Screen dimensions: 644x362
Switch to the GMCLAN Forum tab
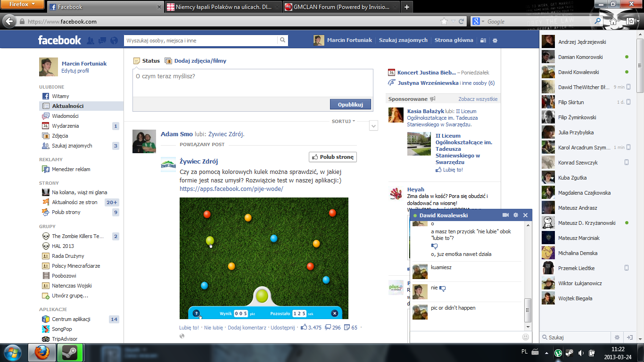coord(340,7)
